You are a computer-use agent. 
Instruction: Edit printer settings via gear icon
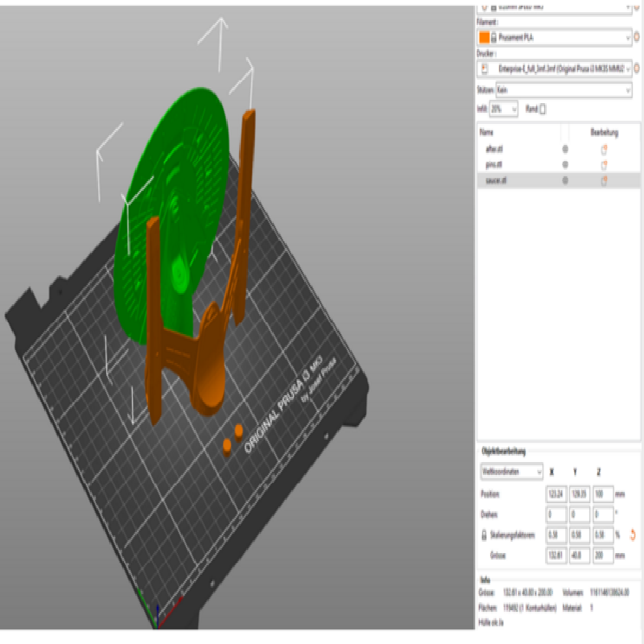pos(637,68)
